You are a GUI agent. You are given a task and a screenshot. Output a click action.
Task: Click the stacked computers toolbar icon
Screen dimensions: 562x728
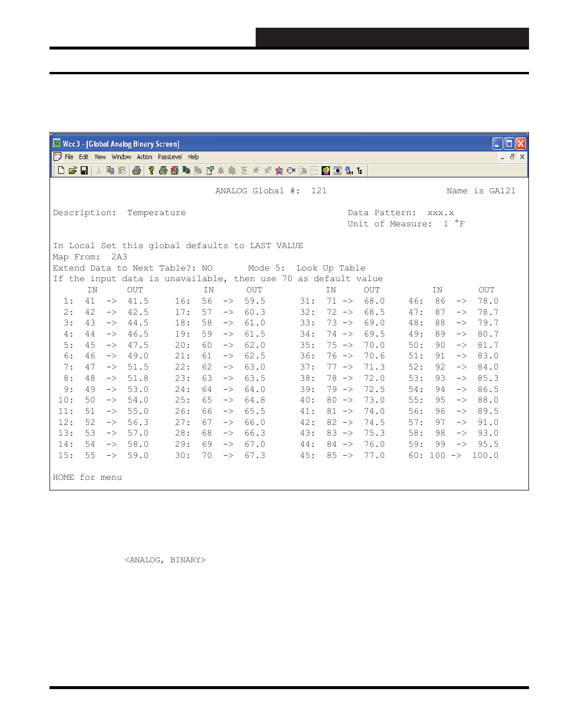point(186,170)
